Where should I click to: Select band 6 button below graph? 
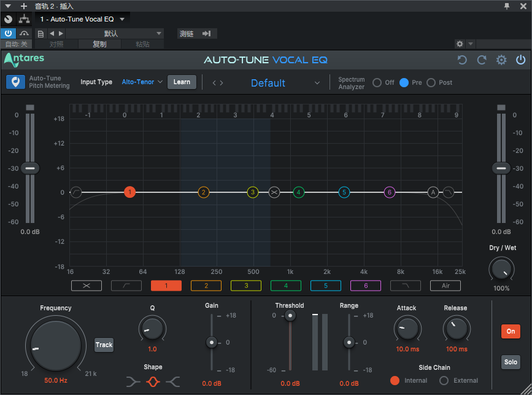coord(366,286)
